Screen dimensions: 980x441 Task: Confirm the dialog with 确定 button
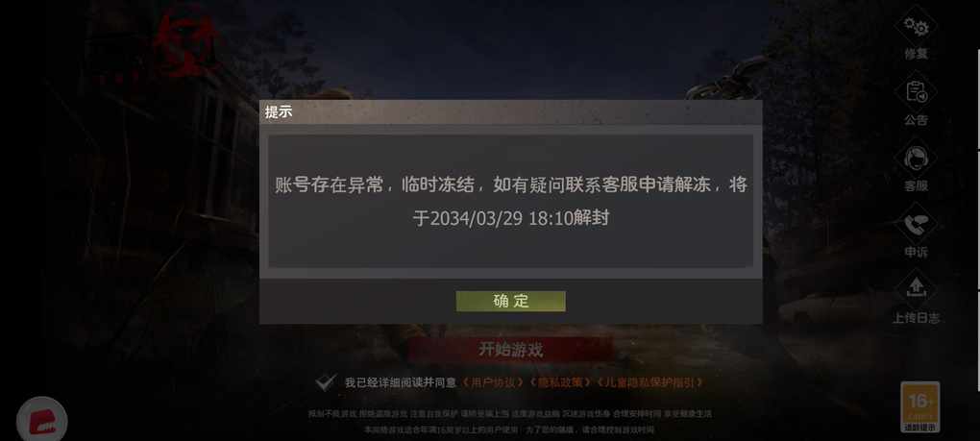tap(510, 301)
